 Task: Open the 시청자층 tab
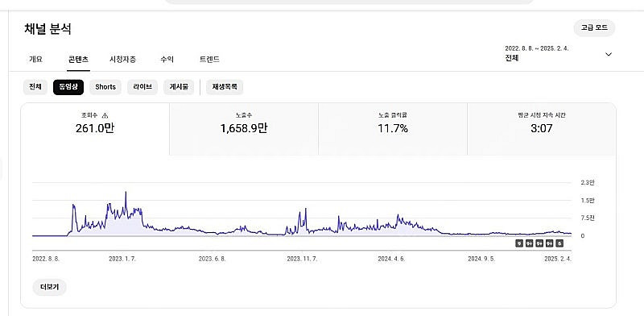(122, 60)
